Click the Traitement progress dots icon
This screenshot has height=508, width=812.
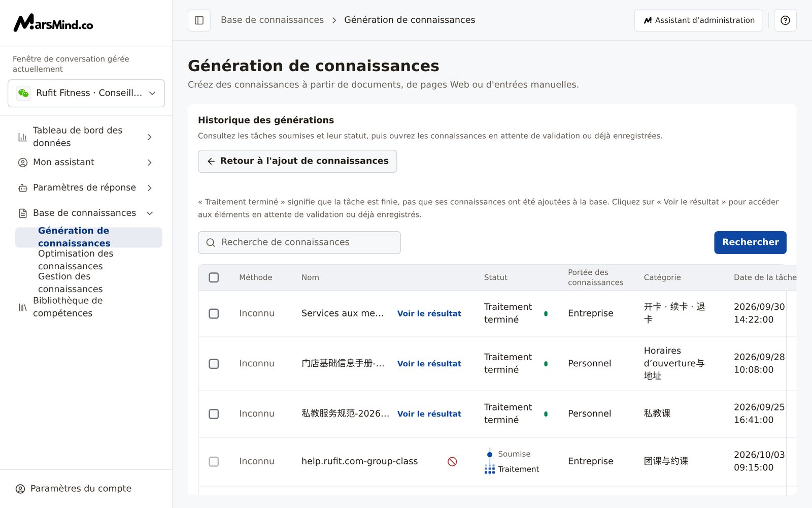tap(490, 469)
